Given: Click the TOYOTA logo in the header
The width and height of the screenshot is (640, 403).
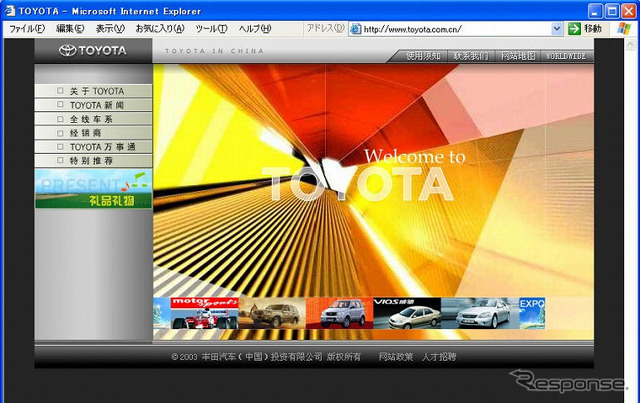Looking at the screenshot, I should coord(93,51).
